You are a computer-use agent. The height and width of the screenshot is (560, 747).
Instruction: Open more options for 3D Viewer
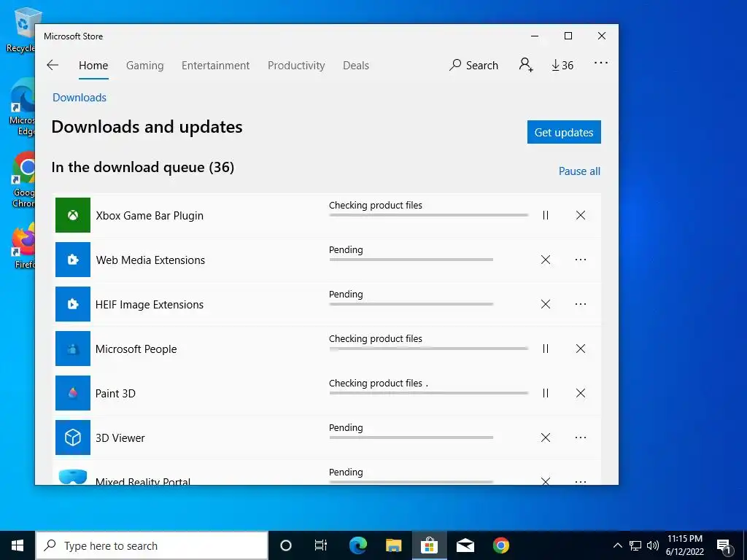tap(580, 437)
